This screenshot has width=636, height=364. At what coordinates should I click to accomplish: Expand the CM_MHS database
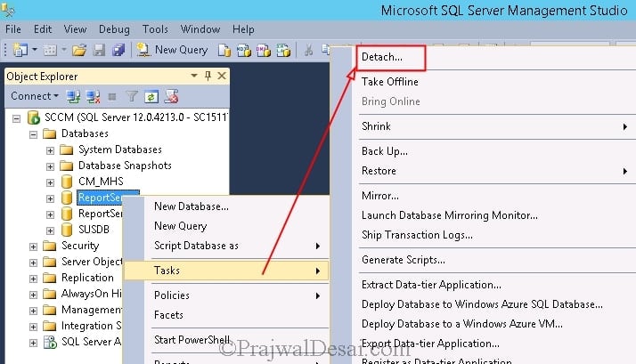point(50,182)
